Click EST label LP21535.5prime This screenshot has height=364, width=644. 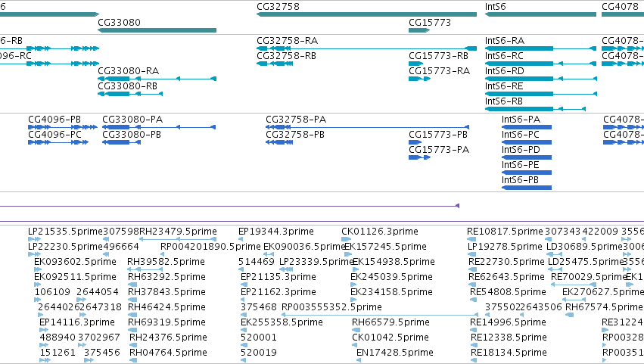pos(65,232)
